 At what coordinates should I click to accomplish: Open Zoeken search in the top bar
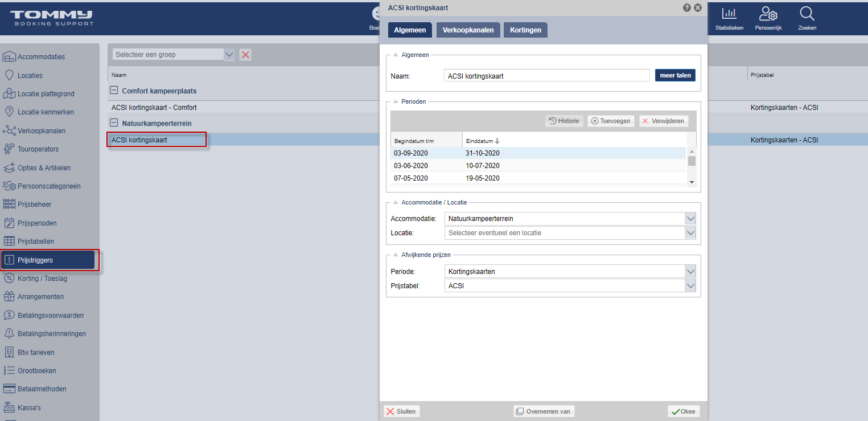(x=807, y=18)
